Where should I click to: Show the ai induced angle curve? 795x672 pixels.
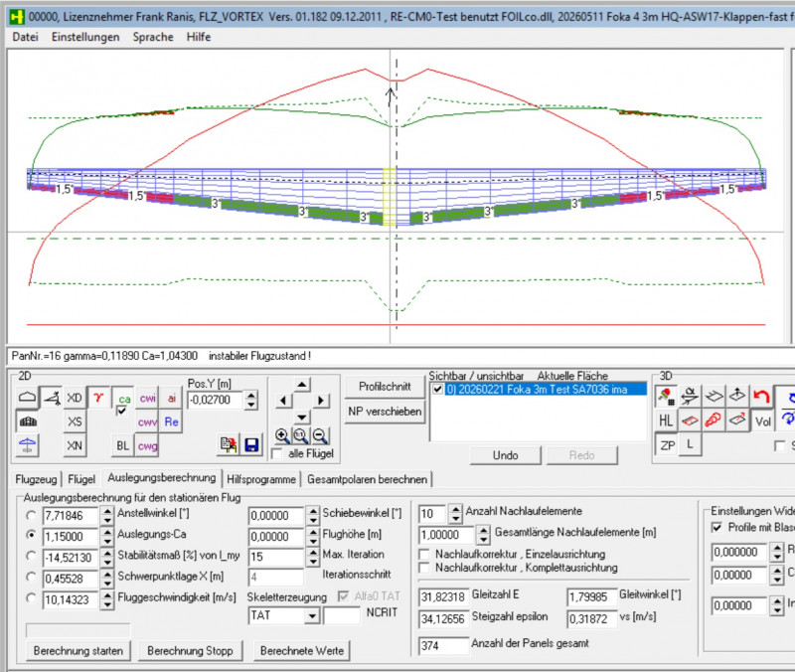[x=171, y=398]
